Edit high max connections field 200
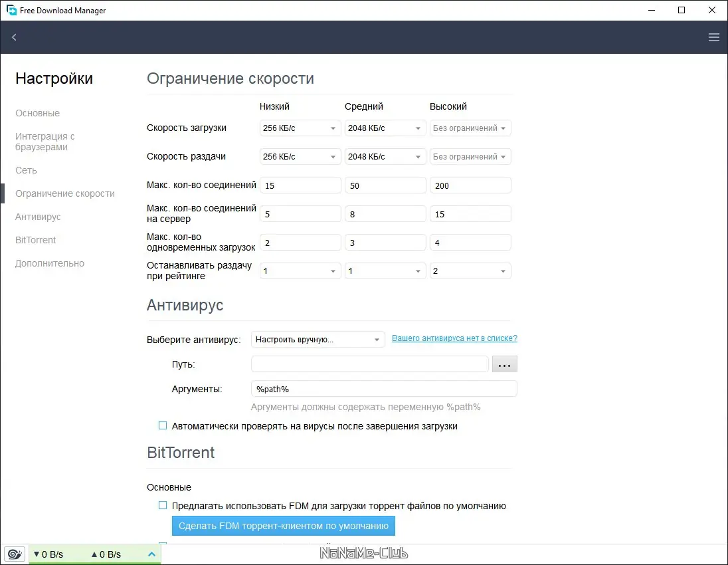 tap(470, 185)
